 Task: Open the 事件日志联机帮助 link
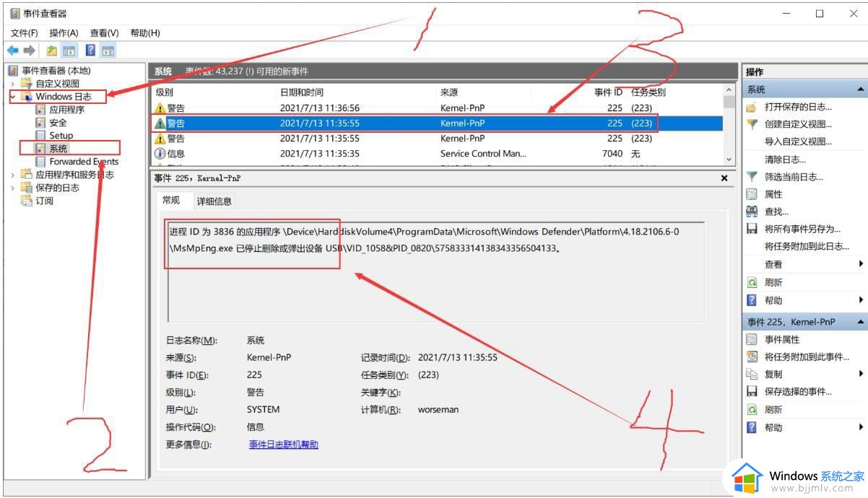click(x=284, y=445)
